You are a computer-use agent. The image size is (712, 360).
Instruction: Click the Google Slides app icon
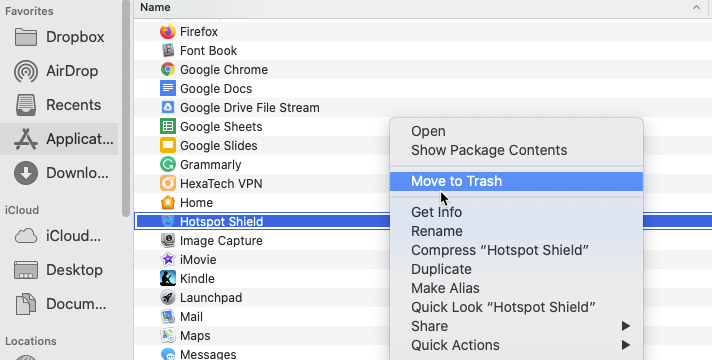click(168, 145)
